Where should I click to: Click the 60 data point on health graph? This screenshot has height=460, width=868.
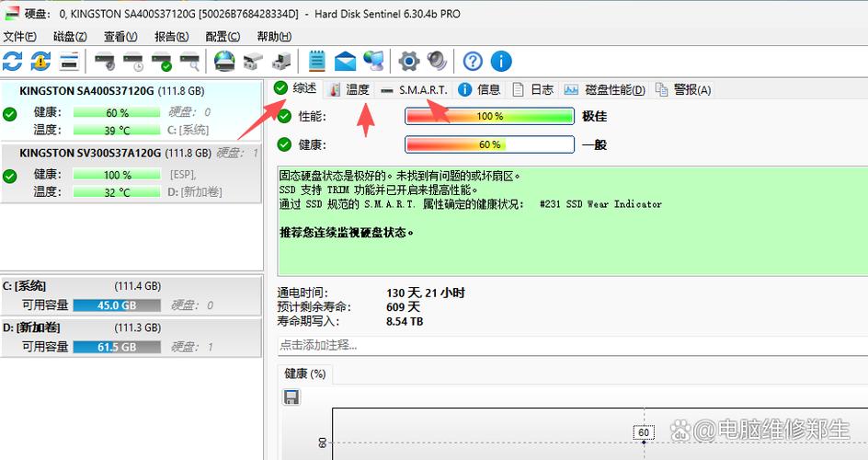644,442
